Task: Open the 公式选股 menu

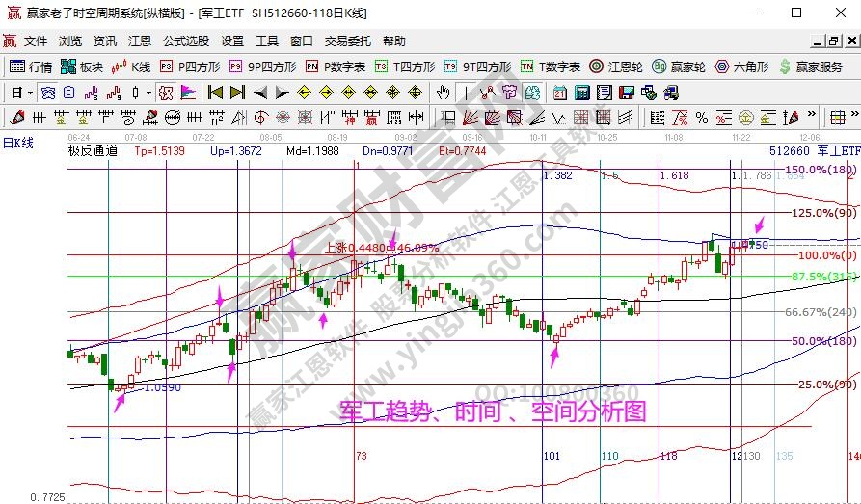Action: [186, 41]
